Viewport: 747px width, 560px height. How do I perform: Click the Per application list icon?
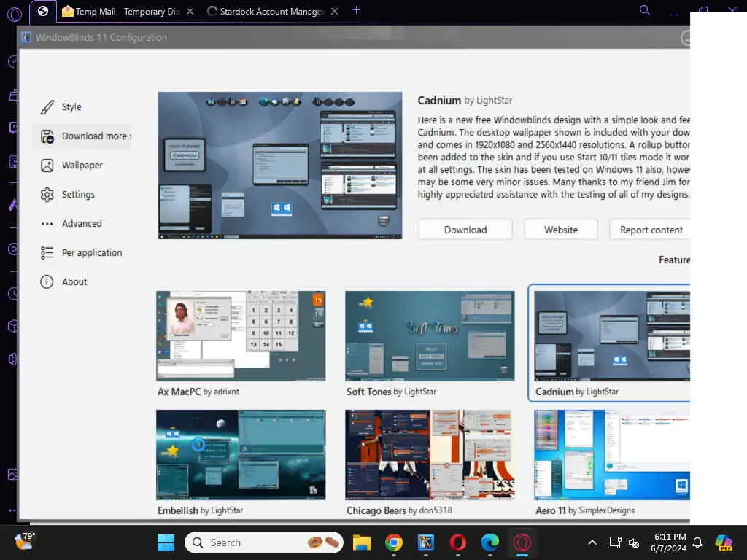click(x=47, y=252)
